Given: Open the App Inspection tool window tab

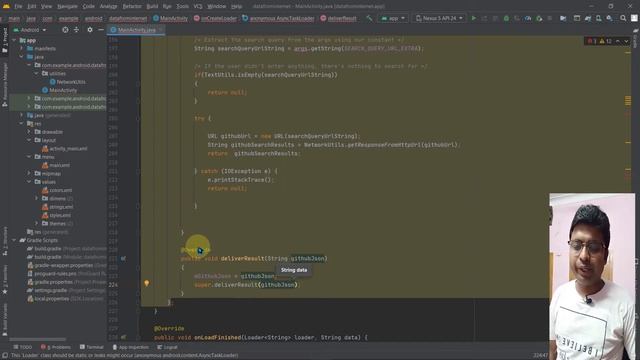Looking at the screenshot, I should point(131,347).
